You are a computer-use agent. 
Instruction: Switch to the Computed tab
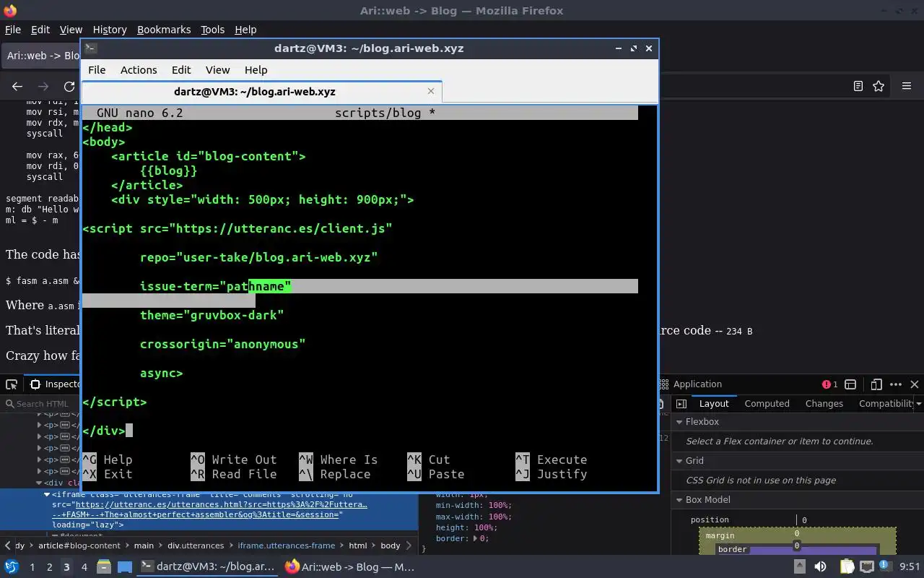click(767, 404)
